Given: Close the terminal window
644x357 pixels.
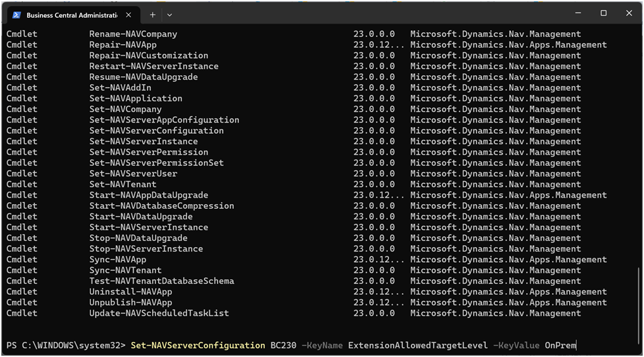Looking at the screenshot, I should click(629, 13).
